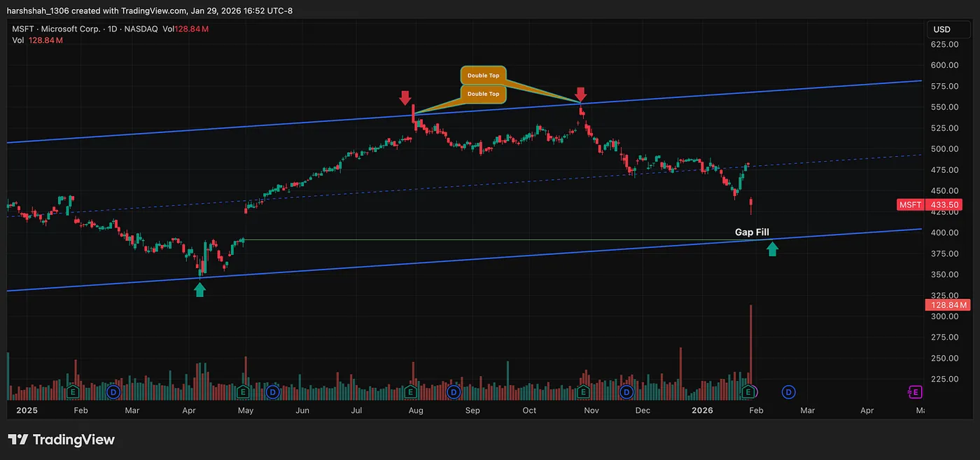This screenshot has height=460, width=980.
Task: Click the Jun label on time axis
Action: point(302,410)
